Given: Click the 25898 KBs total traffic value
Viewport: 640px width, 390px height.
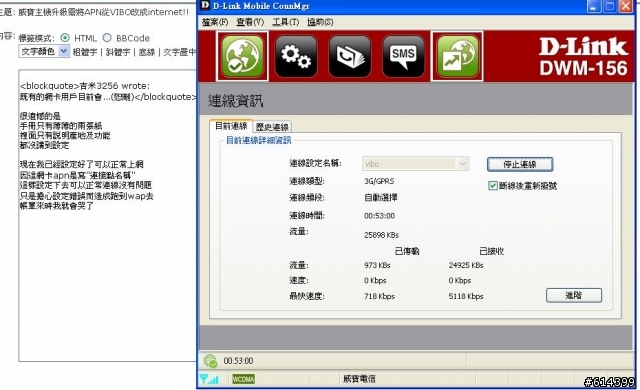Looking at the screenshot, I should pyautogui.click(x=381, y=235).
